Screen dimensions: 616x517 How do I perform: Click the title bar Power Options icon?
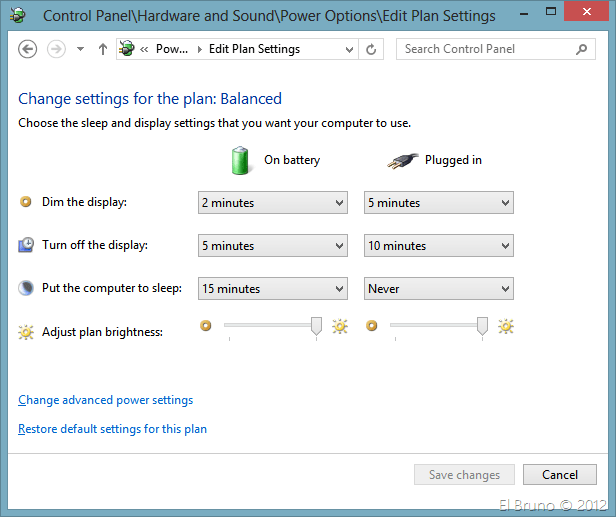pyautogui.click(x=18, y=15)
